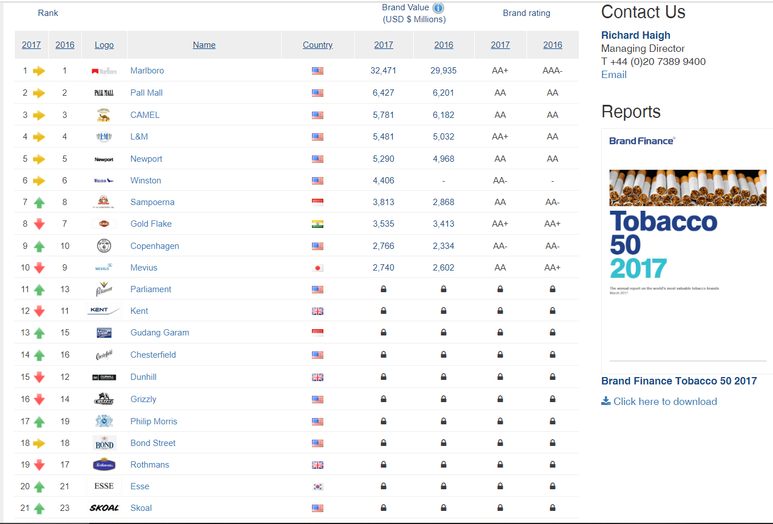Click the 29,935 Marlboro 2016 value
Image resolution: width=773 pixels, height=524 pixels.
tap(443, 70)
